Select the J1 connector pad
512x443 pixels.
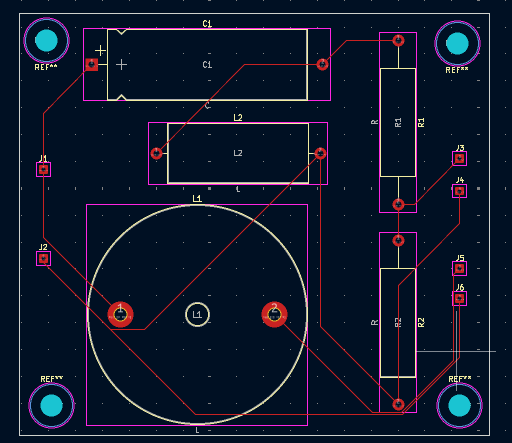[43, 170]
